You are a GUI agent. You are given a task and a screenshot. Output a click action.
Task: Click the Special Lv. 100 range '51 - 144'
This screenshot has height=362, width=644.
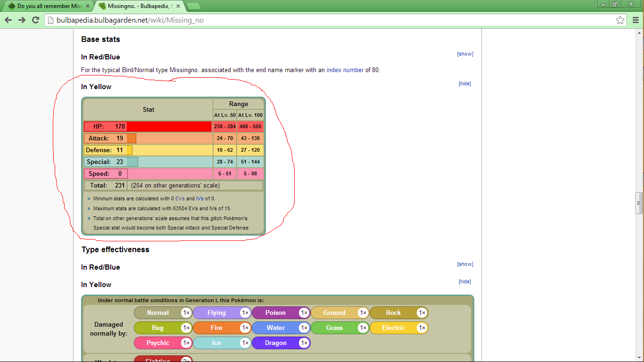pyautogui.click(x=250, y=162)
